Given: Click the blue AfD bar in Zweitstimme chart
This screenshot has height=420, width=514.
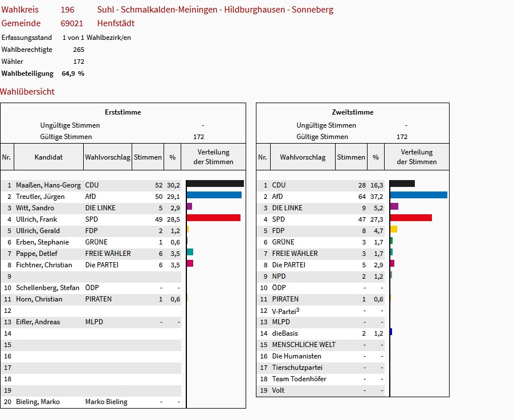Looking at the screenshot, I should click(419, 195).
